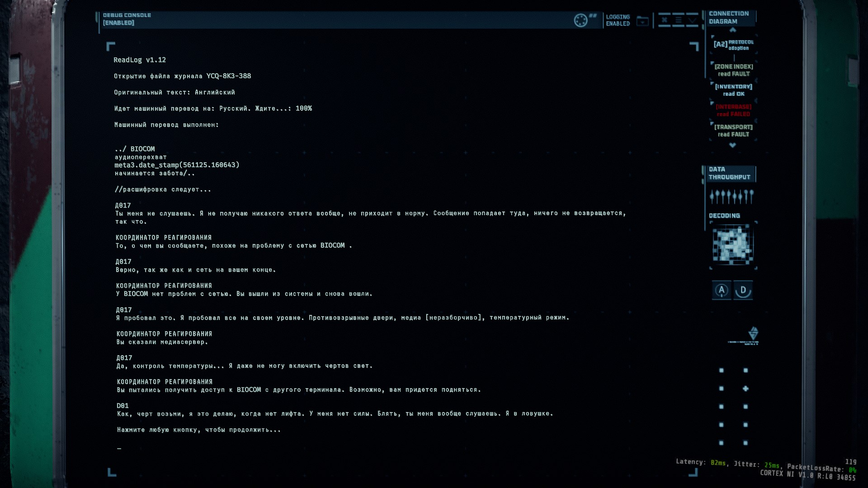Click the [INVENTORY] read OK entry
This screenshot has width=868, height=488.
733,90
